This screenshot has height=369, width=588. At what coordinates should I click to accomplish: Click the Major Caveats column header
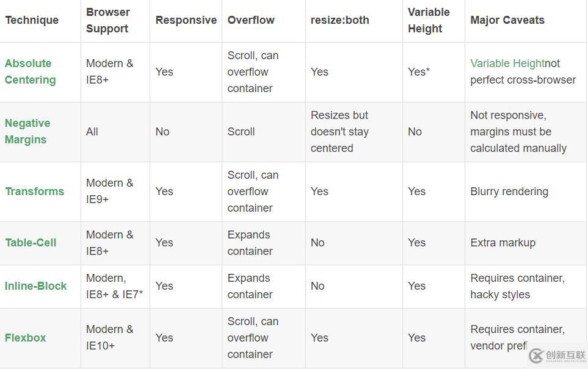[x=507, y=20]
